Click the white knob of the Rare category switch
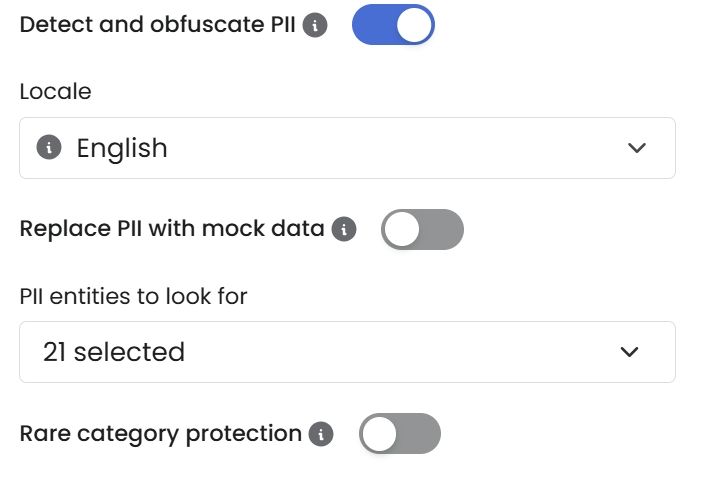717x480 pixels. pos(380,434)
